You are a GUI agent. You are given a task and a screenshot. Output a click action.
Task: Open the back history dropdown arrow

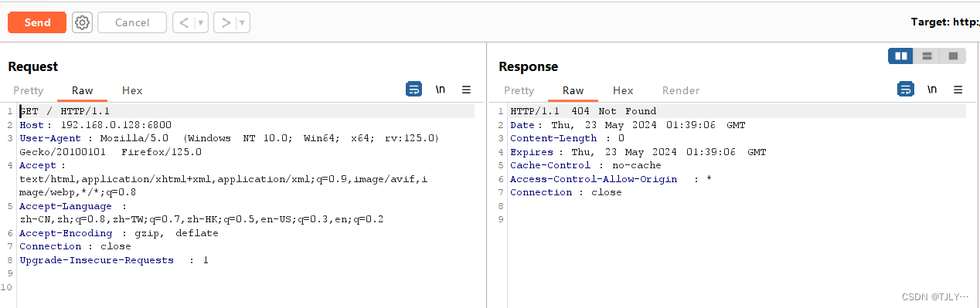pyautogui.click(x=201, y=22)
